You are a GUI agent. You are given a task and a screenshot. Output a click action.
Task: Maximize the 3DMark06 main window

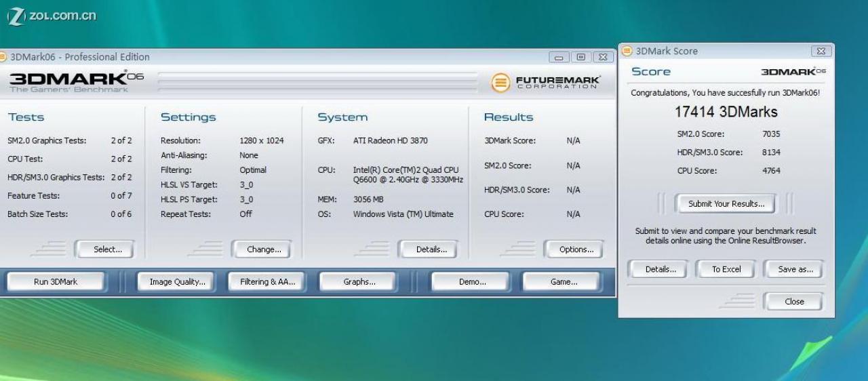point(581,58)
